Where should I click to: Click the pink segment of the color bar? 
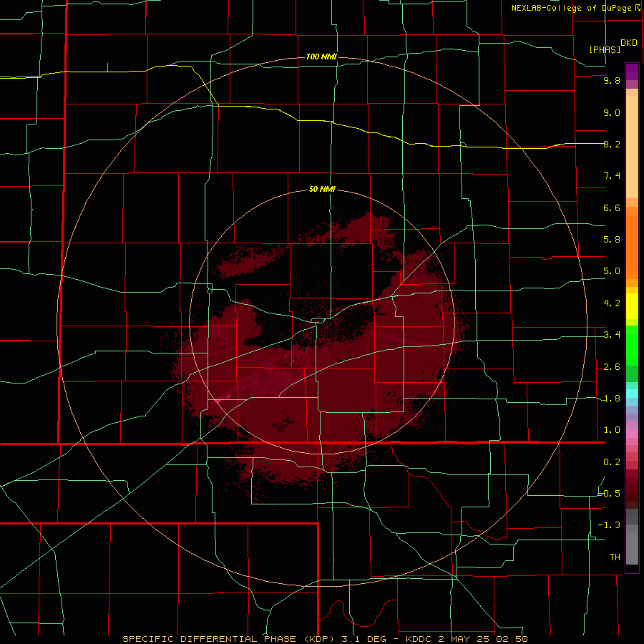pyautogui.click(x=632, y=434)
